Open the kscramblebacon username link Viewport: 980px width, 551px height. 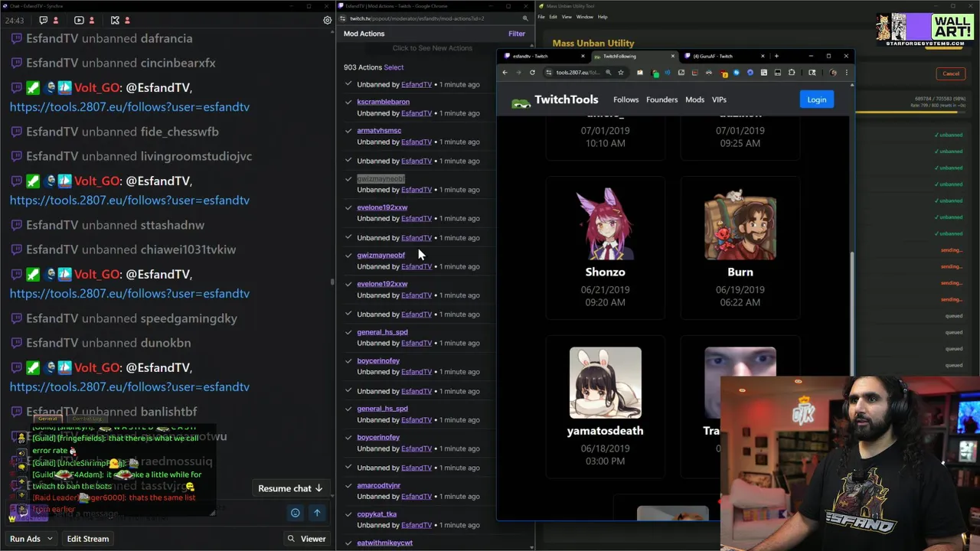click(x=383, y=102)
